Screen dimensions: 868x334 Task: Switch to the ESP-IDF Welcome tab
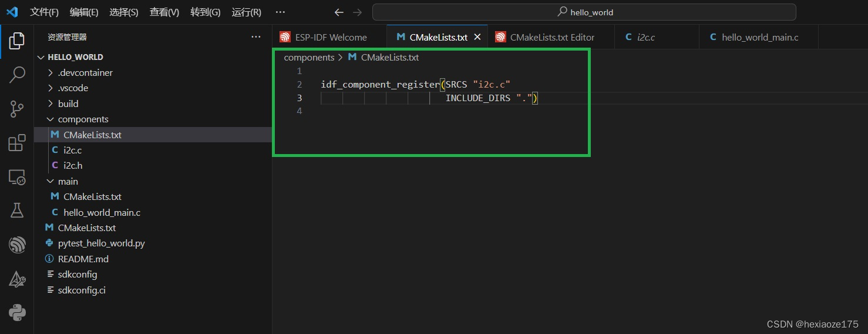(x=329, y=37)
